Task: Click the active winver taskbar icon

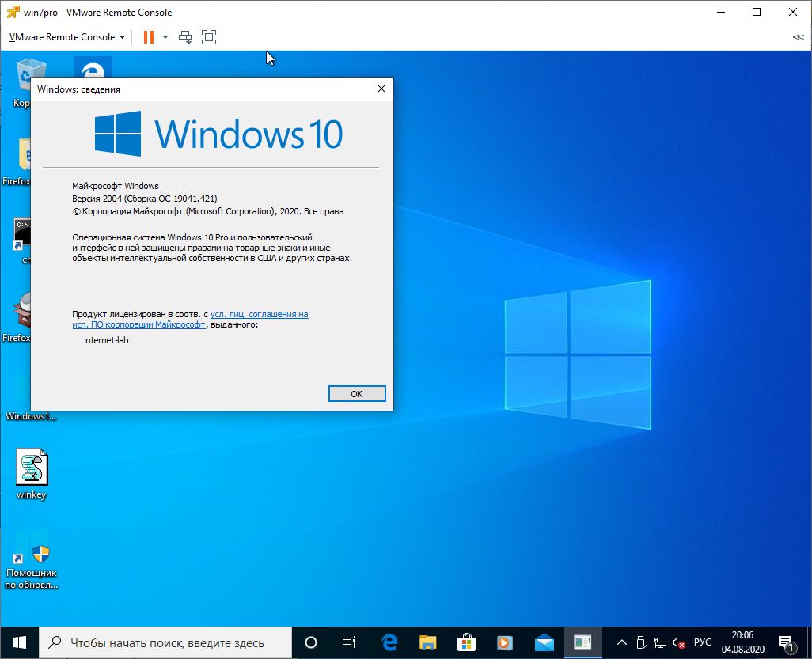Action: pyautogui.click(x=582, y=642)
